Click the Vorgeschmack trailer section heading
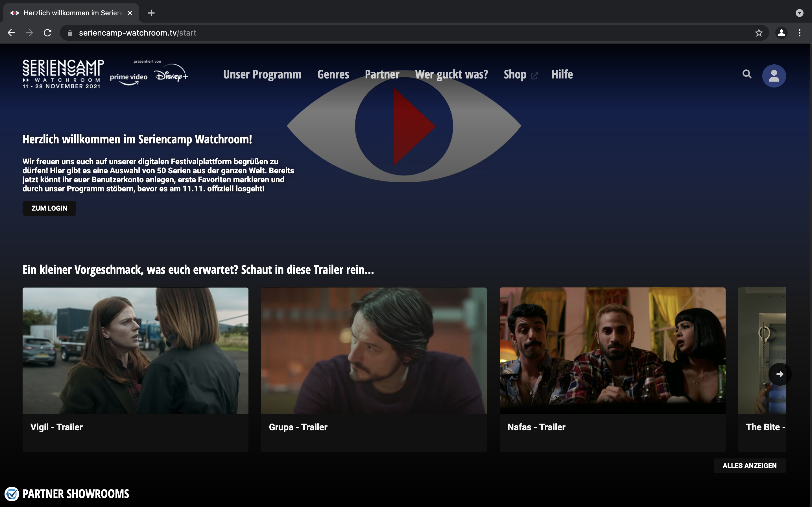 tap(198, 270)
